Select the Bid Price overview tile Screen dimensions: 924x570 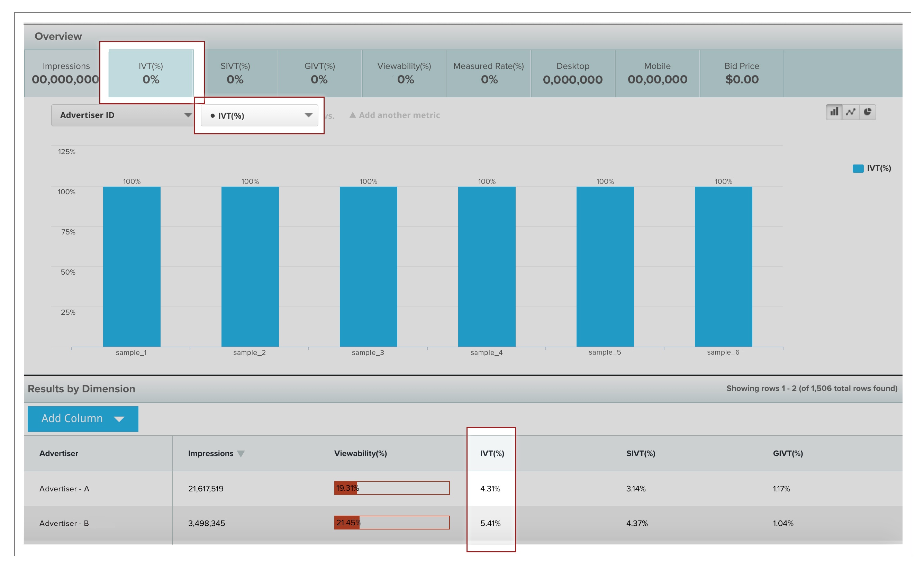[741, 73]
